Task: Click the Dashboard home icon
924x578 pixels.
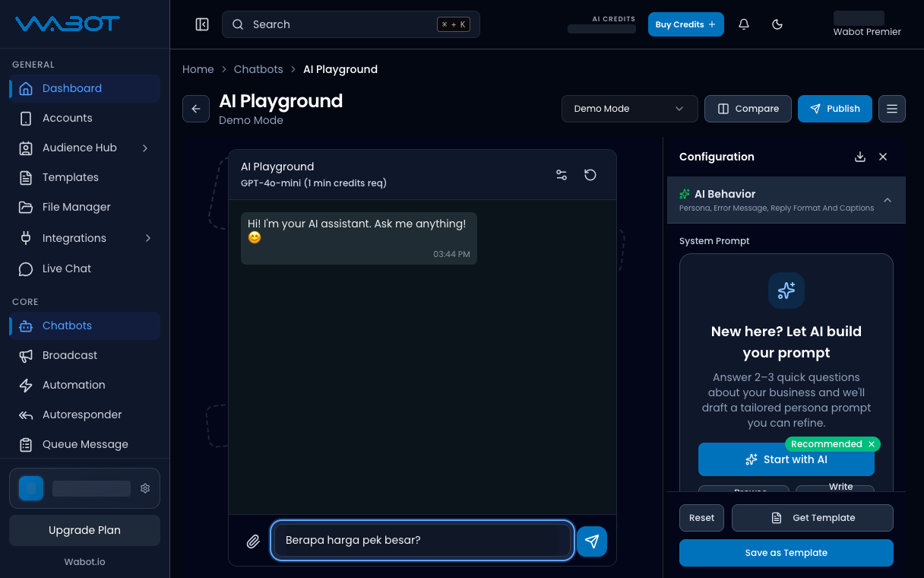Action: click(x=26, y=88)
